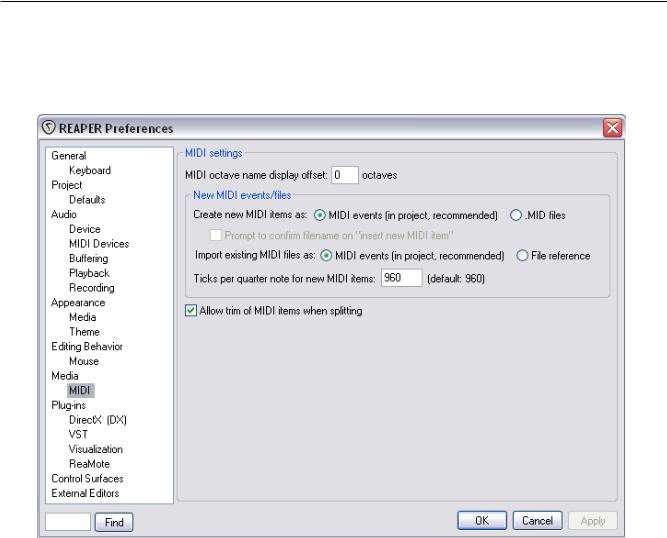Select the Audio category
This screenshot has width=667, height=538.
coord(64,214)
